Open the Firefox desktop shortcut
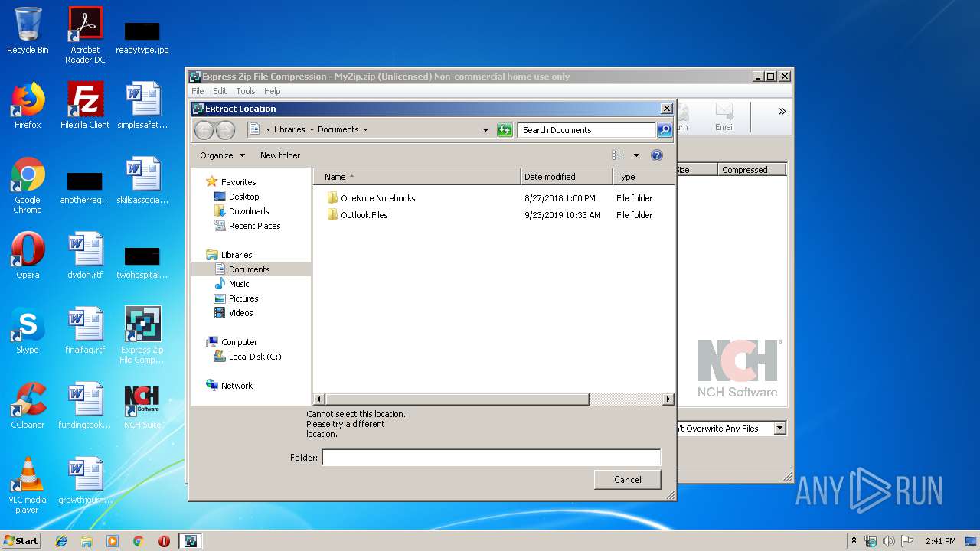 (28, 106)
